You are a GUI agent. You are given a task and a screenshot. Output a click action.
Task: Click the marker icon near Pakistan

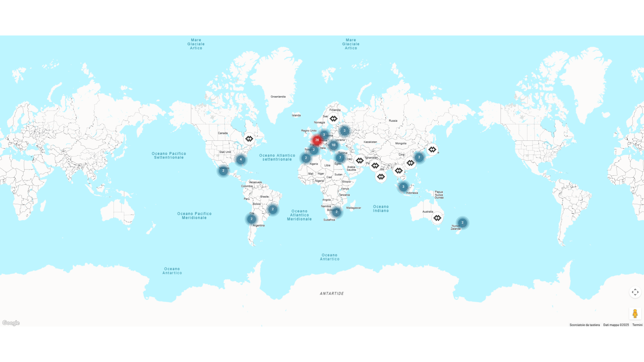375,166
